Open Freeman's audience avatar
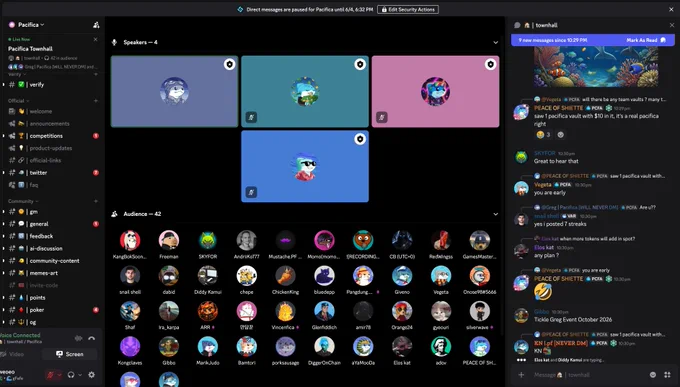The height and width of the screenshot is (387, 680). point(169,240)
